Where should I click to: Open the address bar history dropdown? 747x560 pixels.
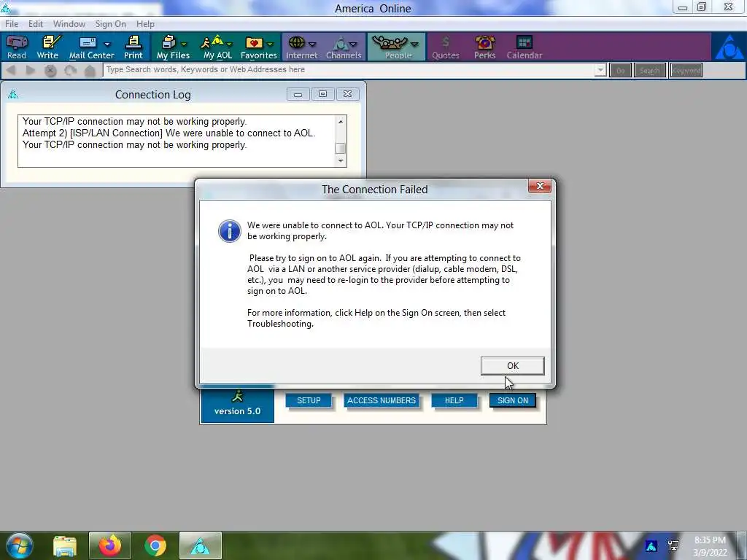coord(600,71)
